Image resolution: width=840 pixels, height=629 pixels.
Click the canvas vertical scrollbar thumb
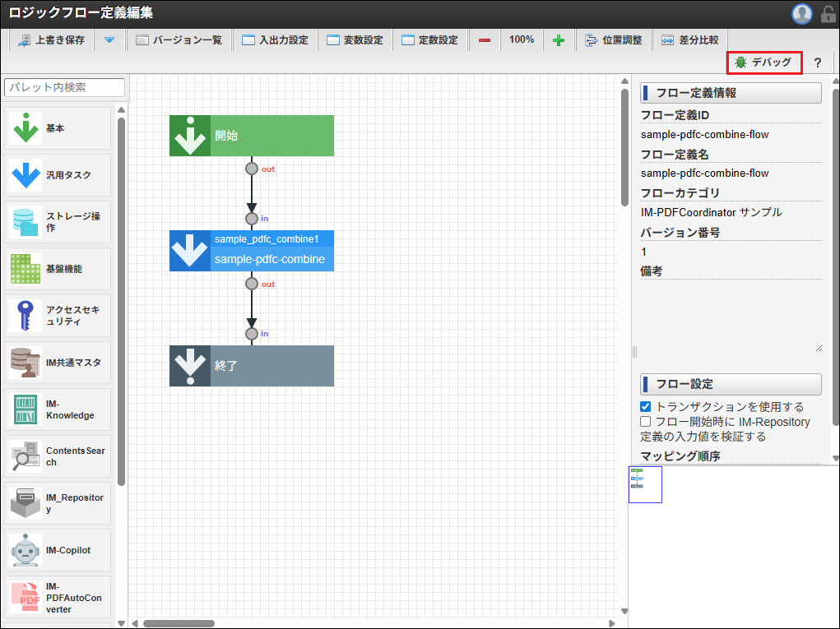pos(624,147)
